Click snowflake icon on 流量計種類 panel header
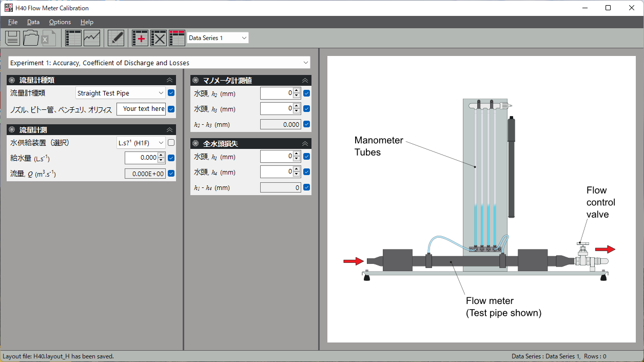Viewport: 644px width, 362px height. [x=12, y=80]
